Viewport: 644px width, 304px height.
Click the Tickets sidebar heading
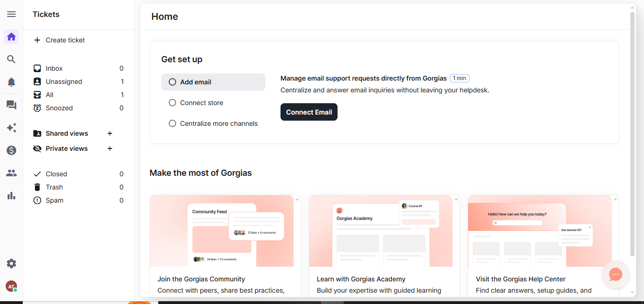pos(46,14)
